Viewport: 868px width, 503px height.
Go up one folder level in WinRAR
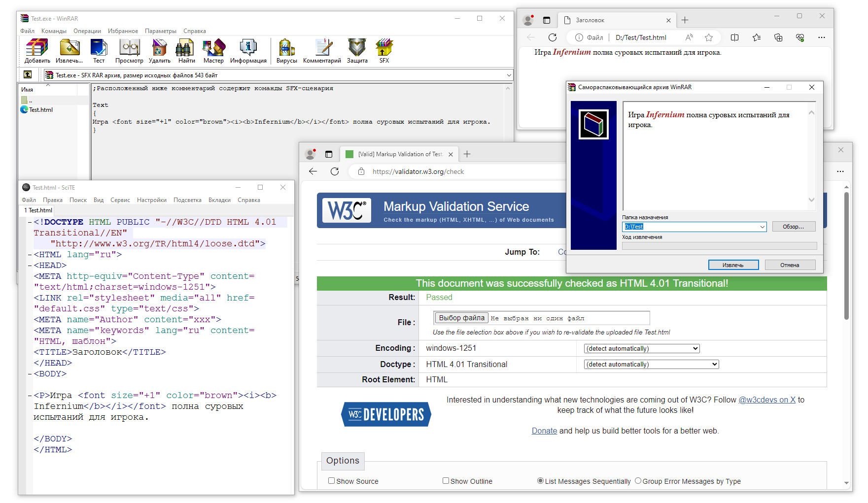[x=28, y=74]
